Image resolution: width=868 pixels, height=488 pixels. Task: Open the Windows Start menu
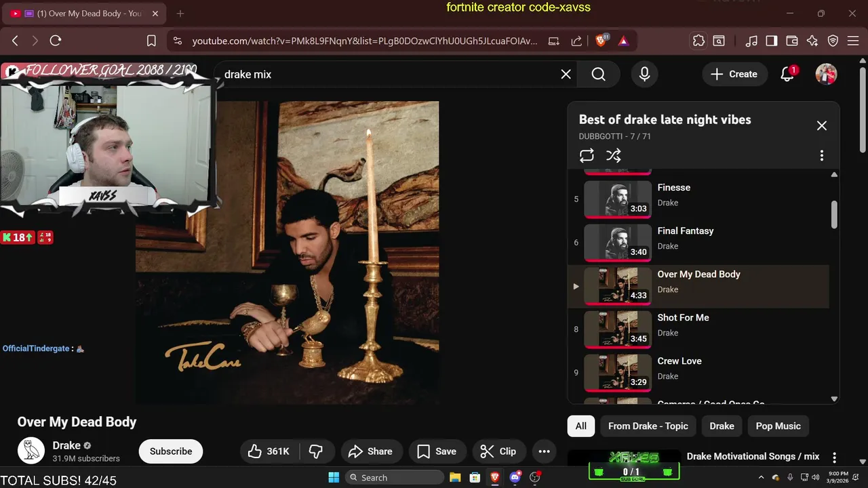click(x=334, y=477)
